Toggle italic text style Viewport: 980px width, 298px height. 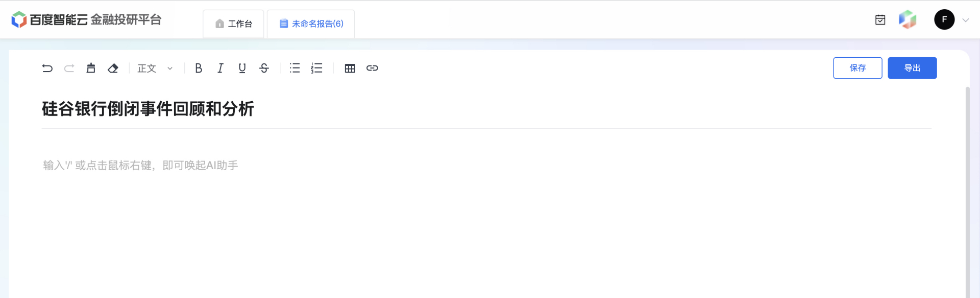pyautogui.click(x=220, y=68)
